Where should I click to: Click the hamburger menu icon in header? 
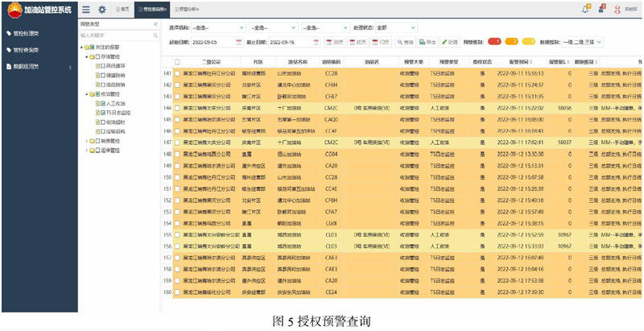[86, 10]
